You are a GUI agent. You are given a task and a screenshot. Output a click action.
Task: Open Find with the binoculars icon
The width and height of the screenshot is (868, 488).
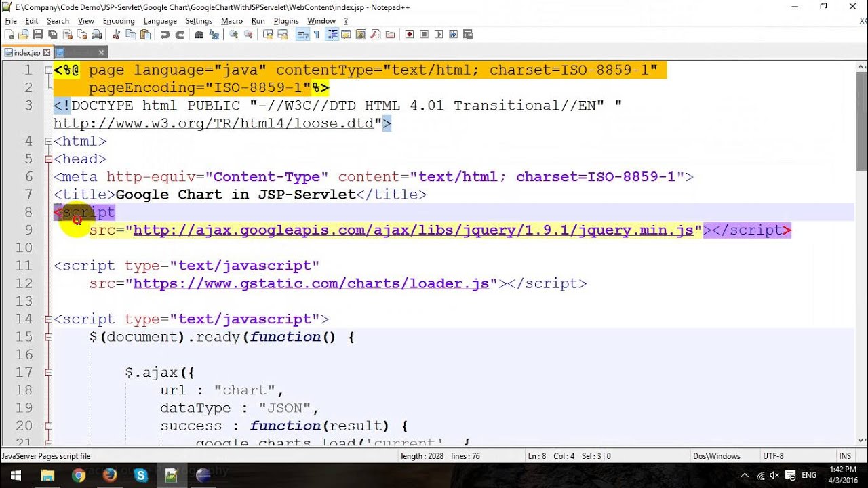click(x=199, y=35)
